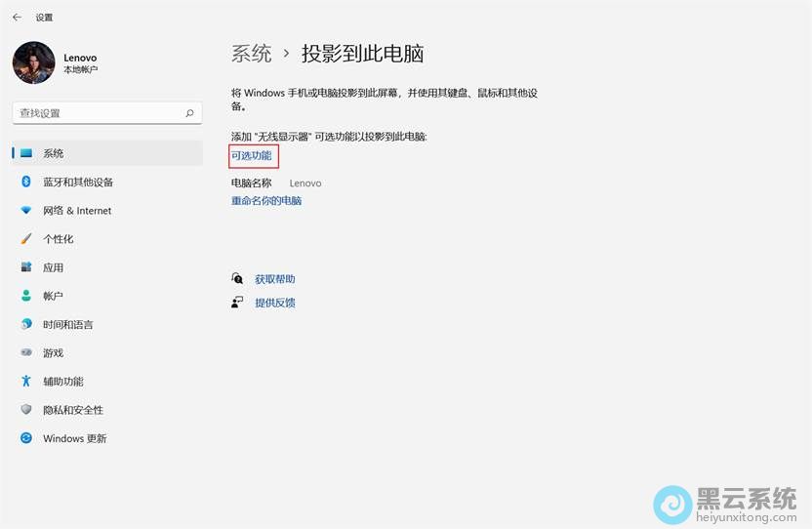This screenshot has width=812, height=529.
Task: Click the Optional features (可选功能) link
Action: (252, 156)
